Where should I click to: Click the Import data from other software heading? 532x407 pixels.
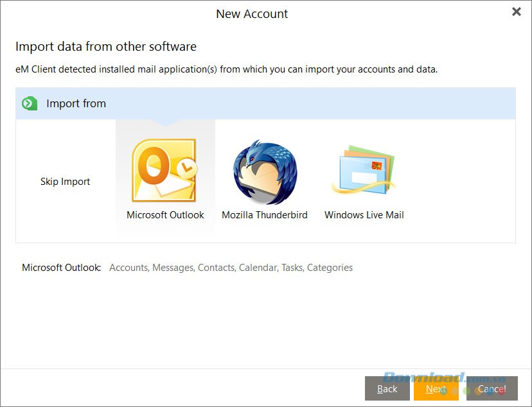tap(106, 46)
